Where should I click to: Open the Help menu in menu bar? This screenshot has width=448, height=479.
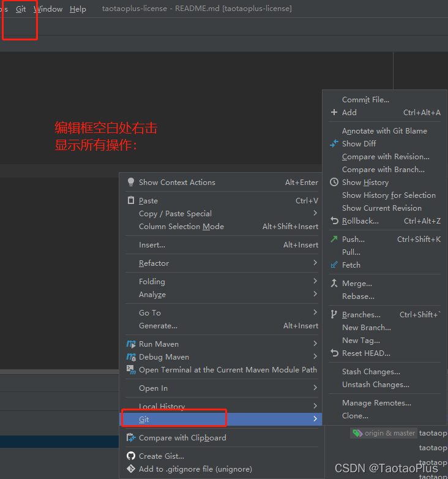click(x=78, y=9)
